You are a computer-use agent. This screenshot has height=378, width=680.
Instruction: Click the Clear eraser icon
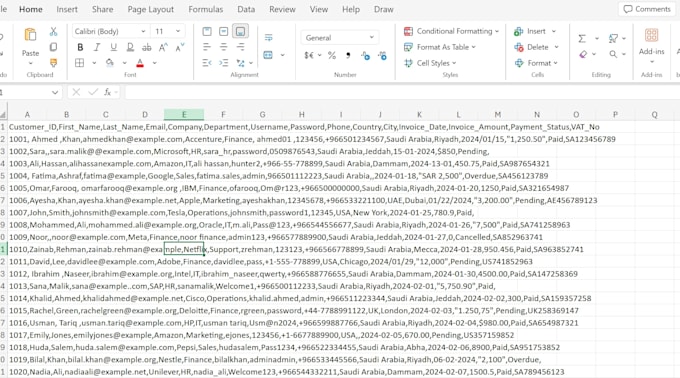coord(583,54)
